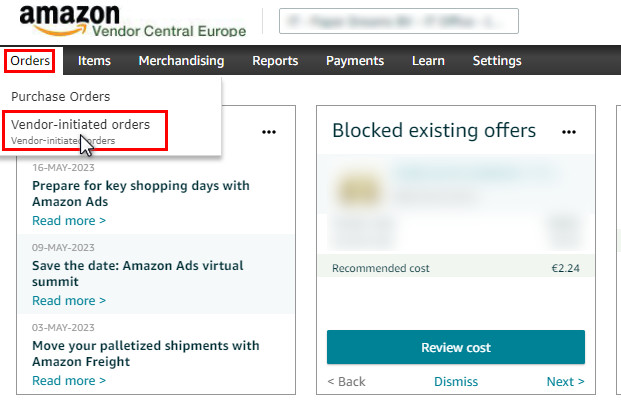Viewport: 621px width, 416px height.
Task: Read more about palletized shipments with Freight
Action: (x=69, y=380)
